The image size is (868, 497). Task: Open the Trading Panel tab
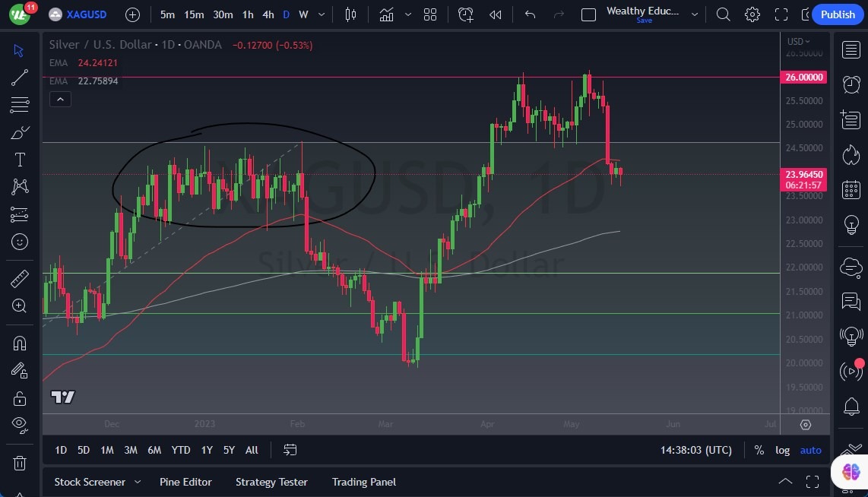[x=364, y=482]
